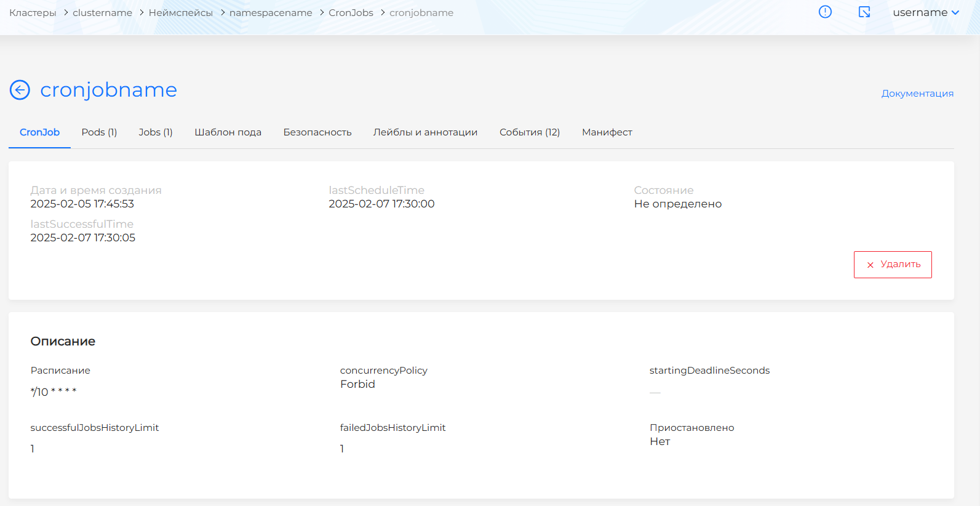
Task: Open Лейблы и аннотации tab
Action: (425, 132)
